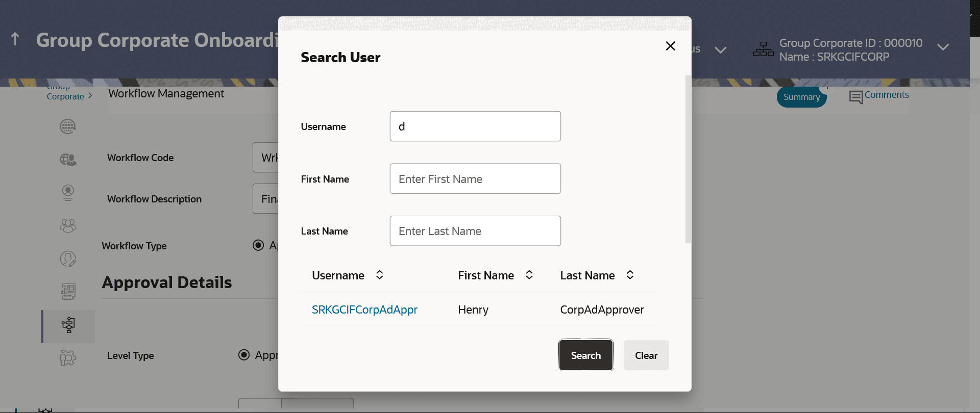The height and width of the screenshot is (413, 980).
Task: Click the user edit sidebar icon
Action: click(68, 259)
